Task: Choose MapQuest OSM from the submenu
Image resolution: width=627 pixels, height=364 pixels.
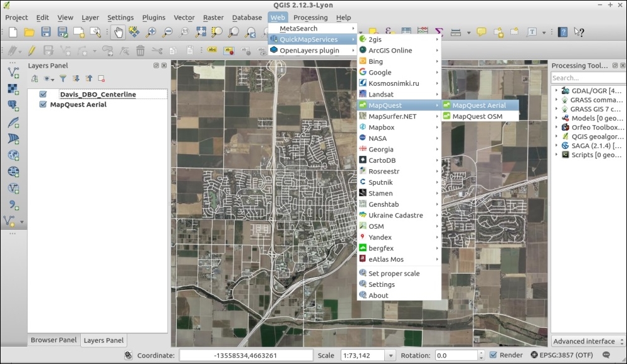Action: (477, 117)
